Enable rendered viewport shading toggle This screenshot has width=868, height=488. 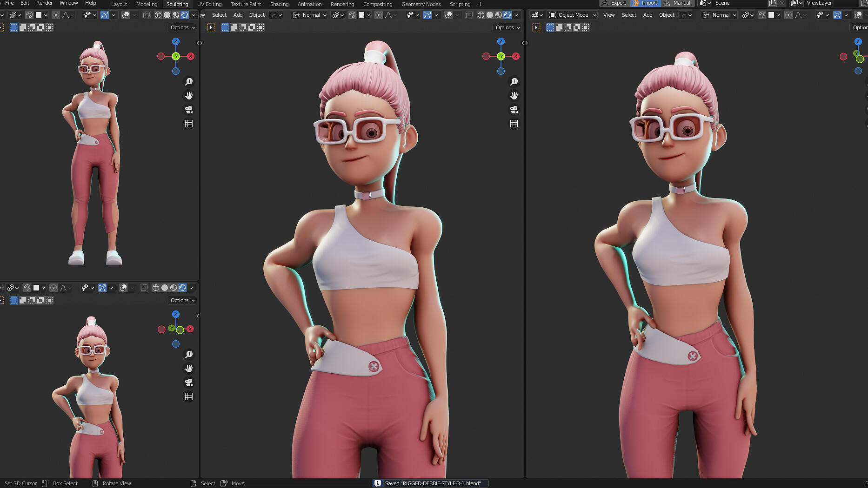click(507, 14)
